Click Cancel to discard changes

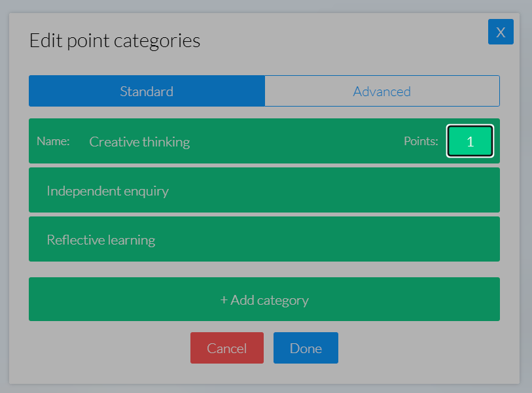click(x=226, y=347)
